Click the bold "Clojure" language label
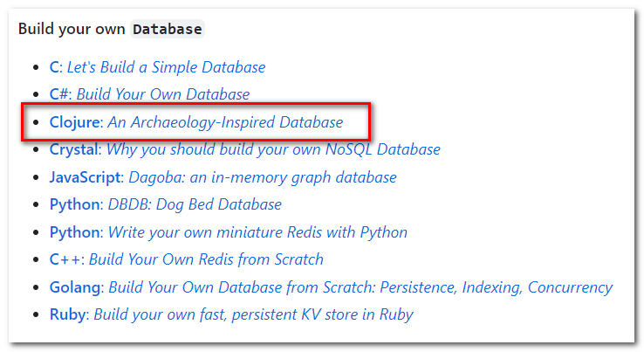The height and width of the screenshot is (352, 644). (75, 122)
